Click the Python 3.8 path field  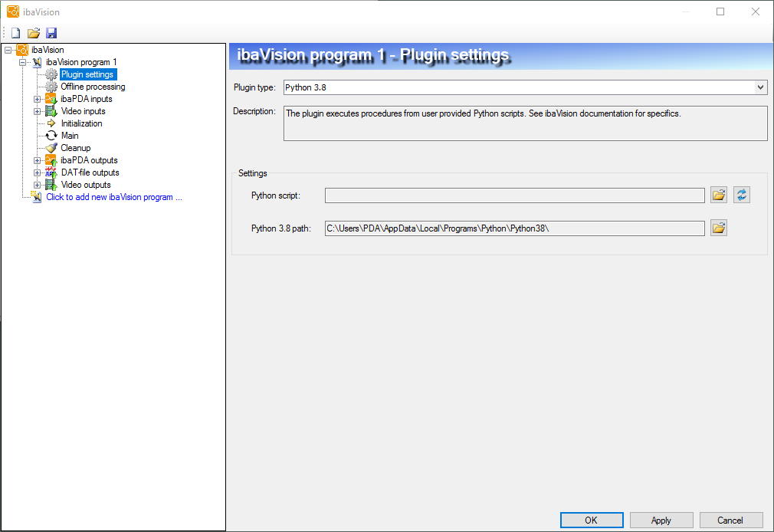tap(514, 228)
